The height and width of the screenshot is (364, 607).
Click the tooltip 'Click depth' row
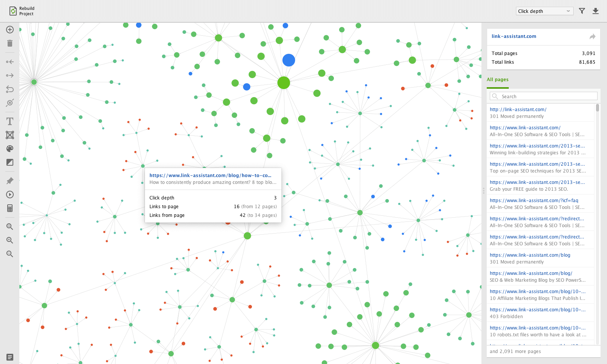point(213,198)
